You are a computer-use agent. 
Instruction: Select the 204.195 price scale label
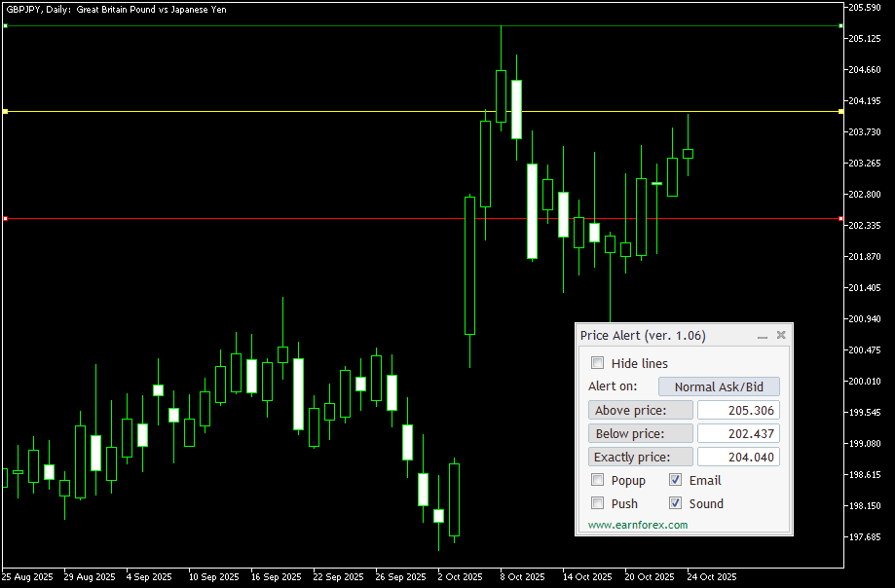tap(863, 101)
